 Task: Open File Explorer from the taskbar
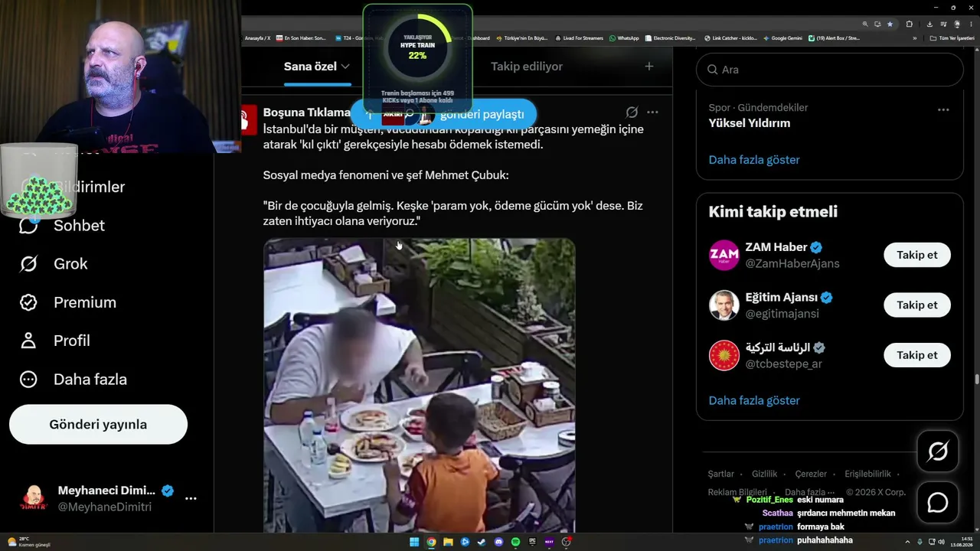(x=448, y=542)
